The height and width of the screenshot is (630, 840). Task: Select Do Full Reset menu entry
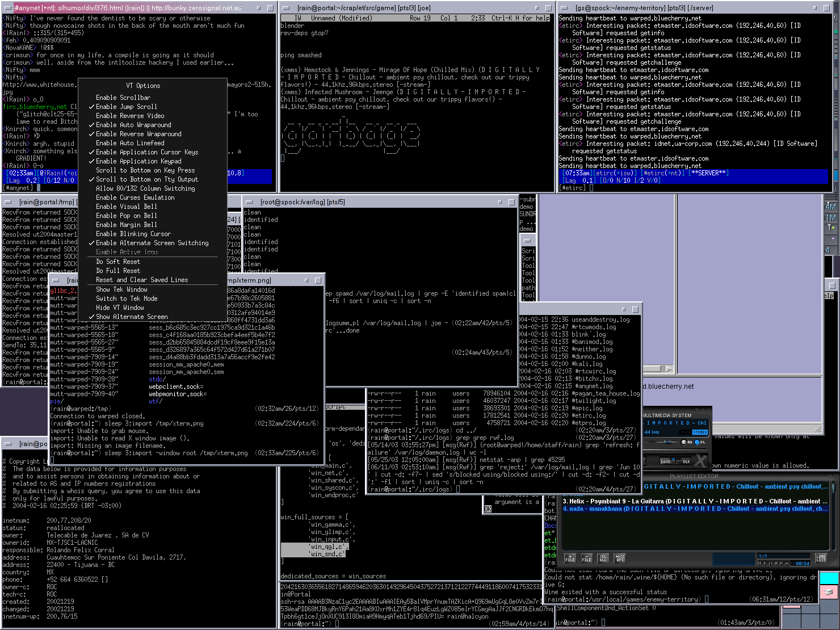click(117, 271)
